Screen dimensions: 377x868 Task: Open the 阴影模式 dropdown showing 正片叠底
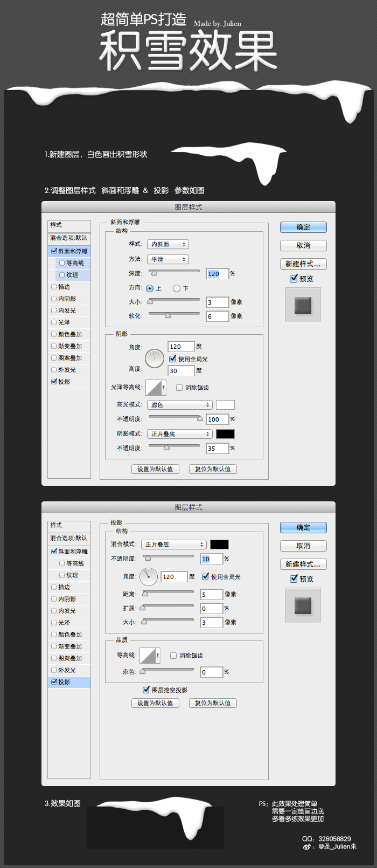click(x=180, y=434)
